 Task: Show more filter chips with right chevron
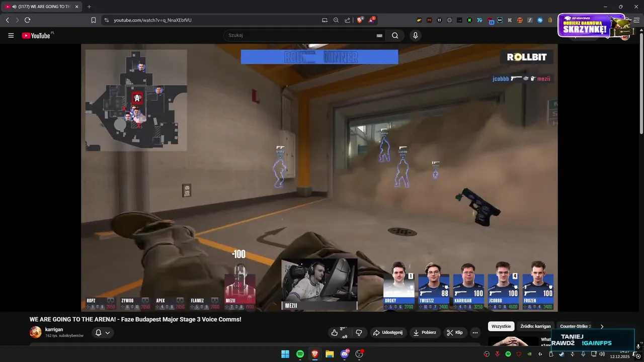(602, 326)
